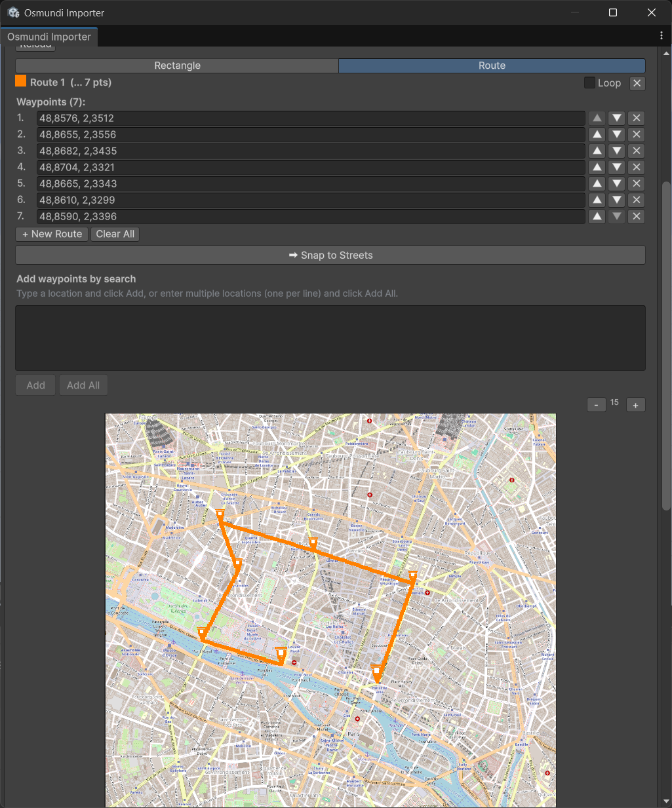Delete waypoint 5 with its X icon

click(x=636, y=183)
